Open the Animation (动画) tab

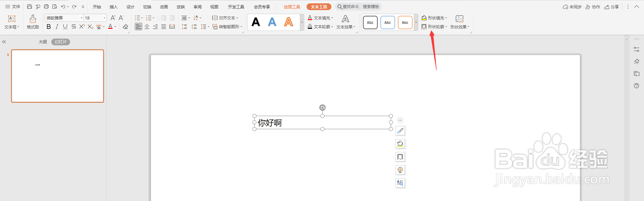[x=164, y=7]
